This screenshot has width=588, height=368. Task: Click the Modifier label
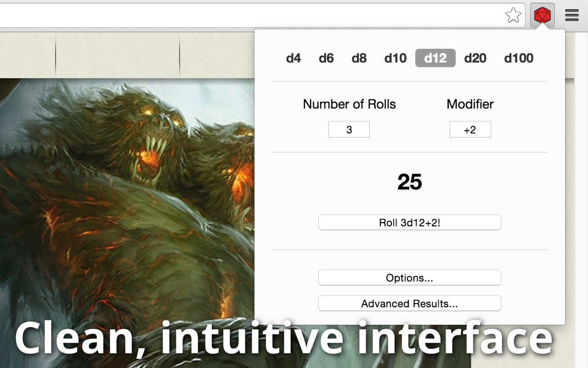click(x=470, y=104)
